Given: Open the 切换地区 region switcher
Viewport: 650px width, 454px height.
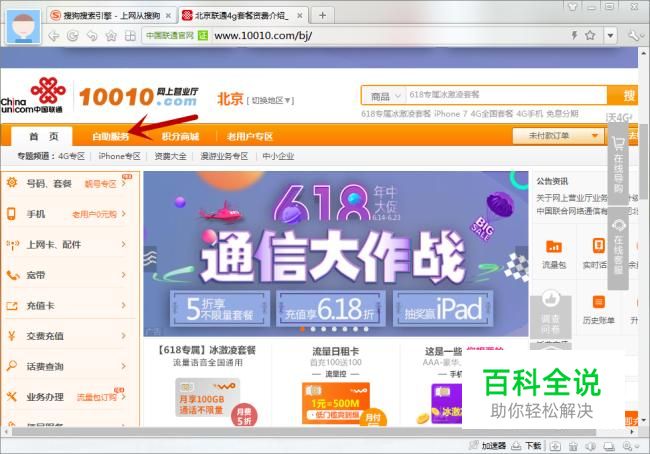Looking at the screenshot, I should tap(270, 100).
